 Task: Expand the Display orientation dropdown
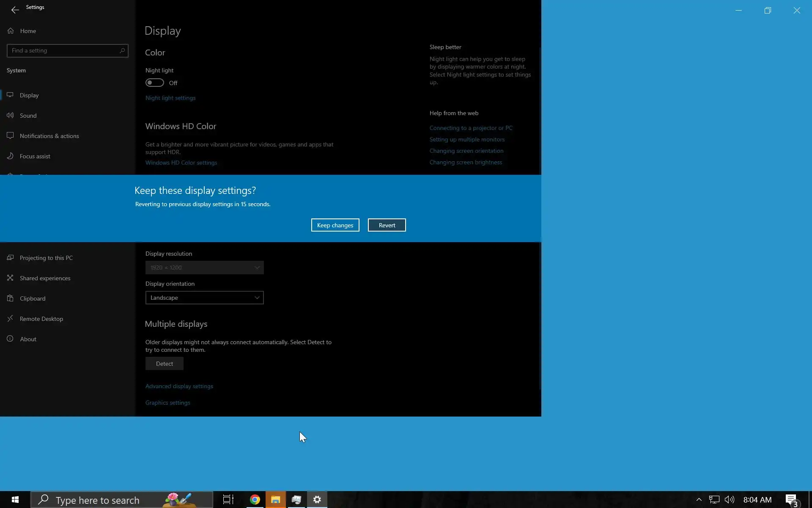[204, 298]
